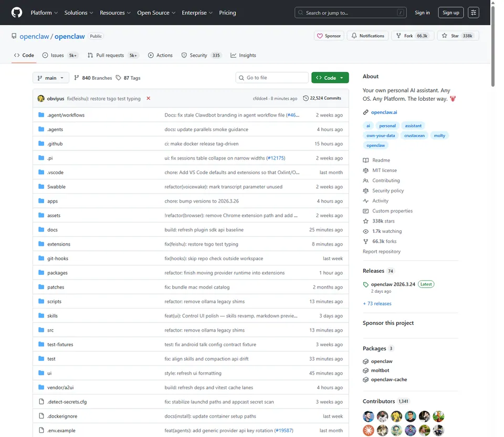Click the red failed-check X on latest commit
The image size is (504, 437).
tap(148, 98)
